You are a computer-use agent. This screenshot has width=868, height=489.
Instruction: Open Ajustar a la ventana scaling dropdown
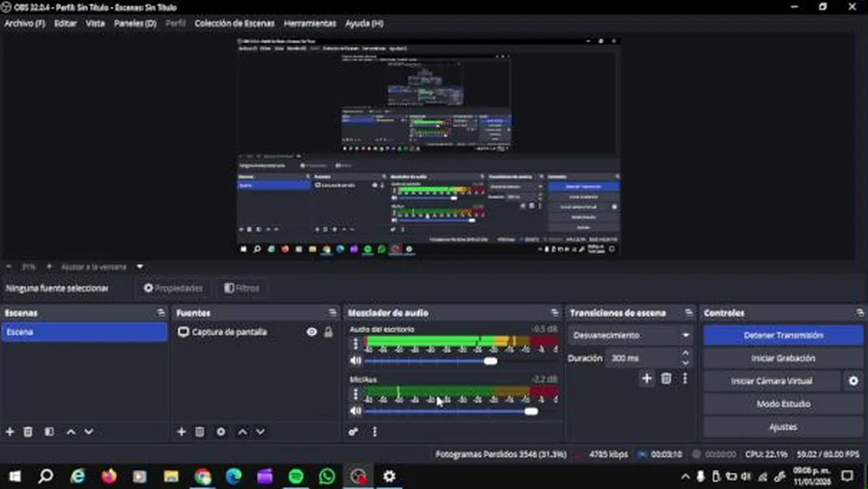(102, 267)
